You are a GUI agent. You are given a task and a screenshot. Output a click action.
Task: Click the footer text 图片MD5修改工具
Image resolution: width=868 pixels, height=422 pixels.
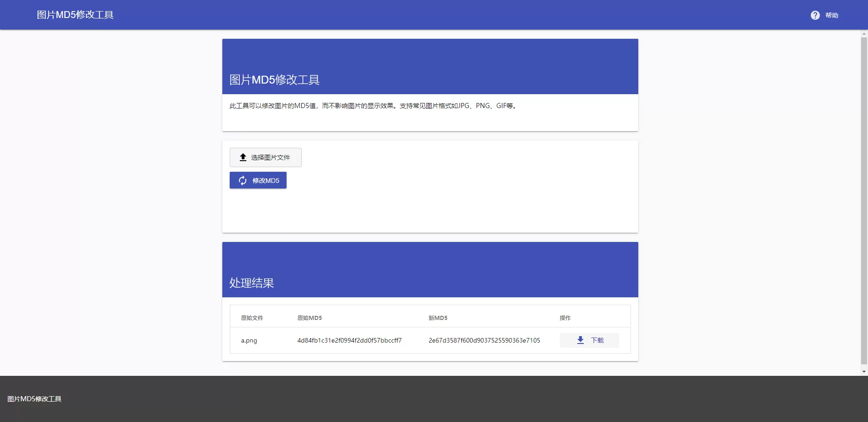pos(34,399)
